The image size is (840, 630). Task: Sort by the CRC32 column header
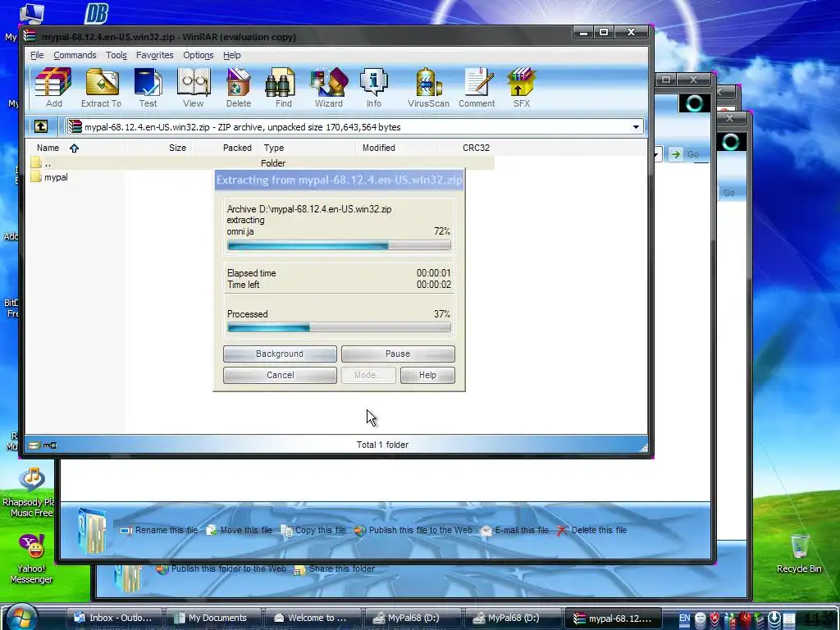tap(466, 148)
